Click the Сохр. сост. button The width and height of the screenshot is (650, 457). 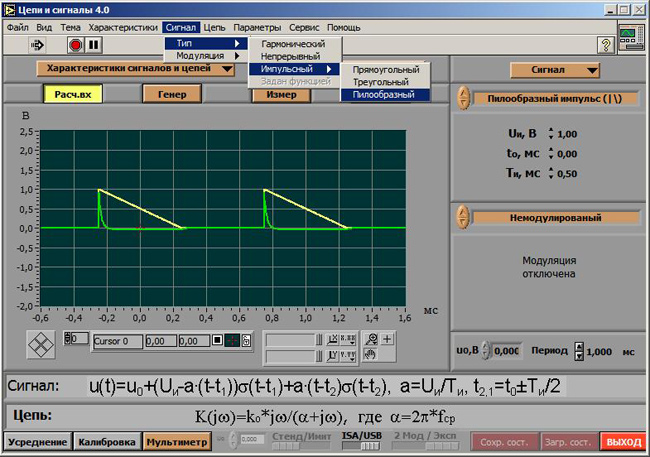pos(504,442)
